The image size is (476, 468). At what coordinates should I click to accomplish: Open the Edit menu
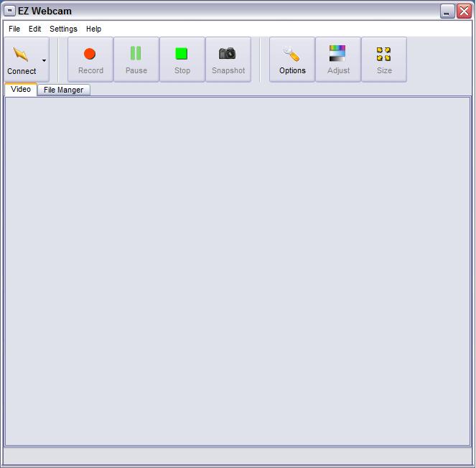(34, 29)
